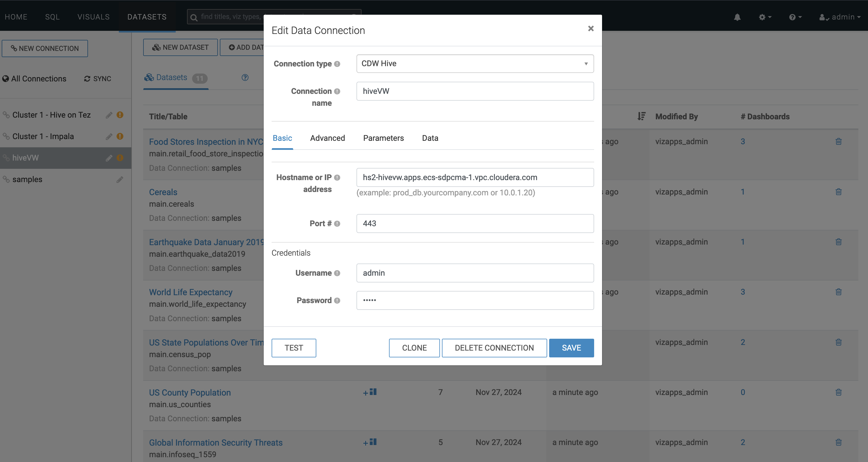Open the Parameters tab

(x=383, y=138)
